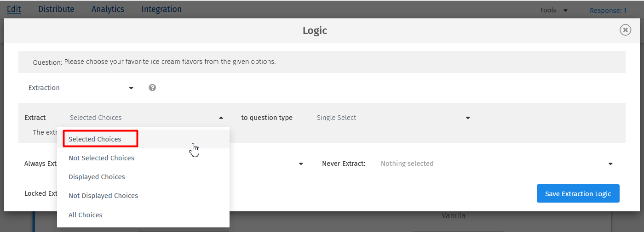Screen dimensions: 644x232
Task: Switch to the Distribute tab
Action: [56, 9]
